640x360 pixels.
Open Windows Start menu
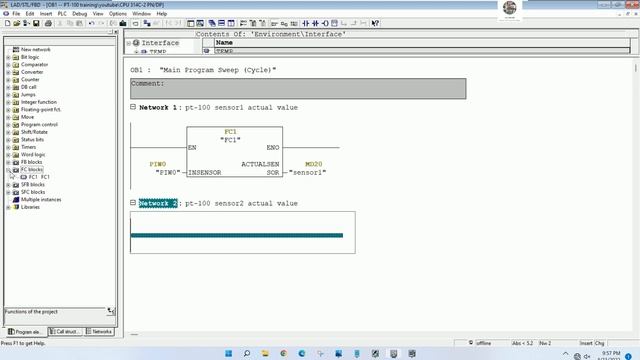pyautogui.click(x=229, y=353)
